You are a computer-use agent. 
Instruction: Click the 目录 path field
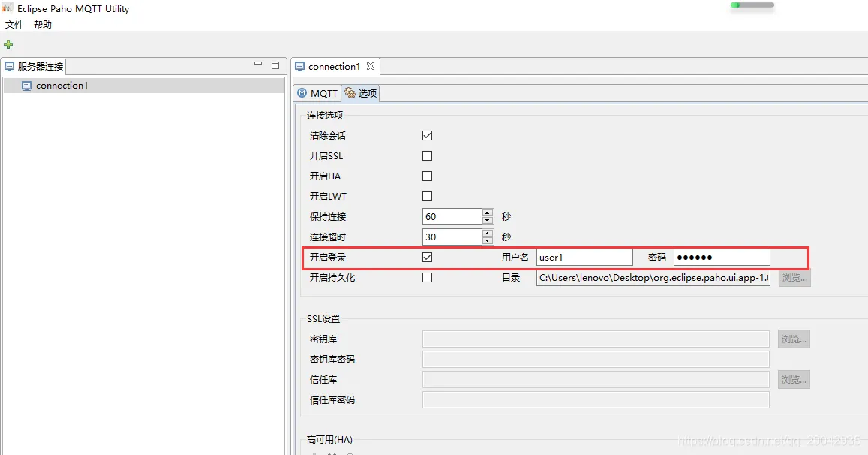[x=653, y=278]
